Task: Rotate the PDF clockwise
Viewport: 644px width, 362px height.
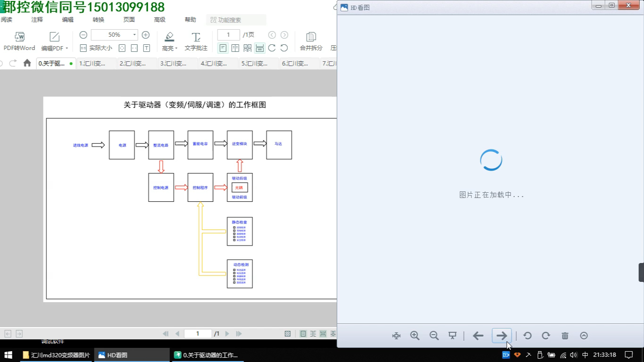Action: click(x=272, y=48)
